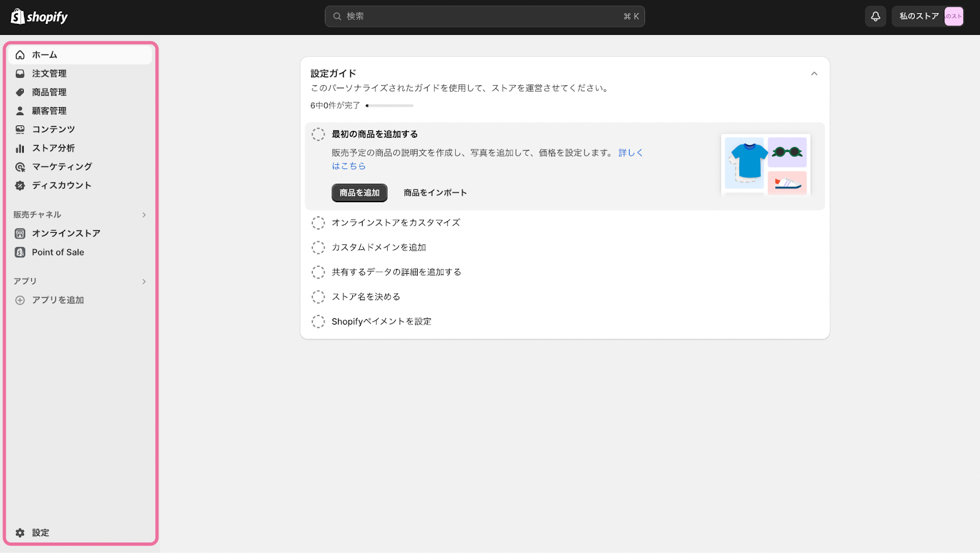
Task: Click the アプリ section label
Action: coord(25,281)
